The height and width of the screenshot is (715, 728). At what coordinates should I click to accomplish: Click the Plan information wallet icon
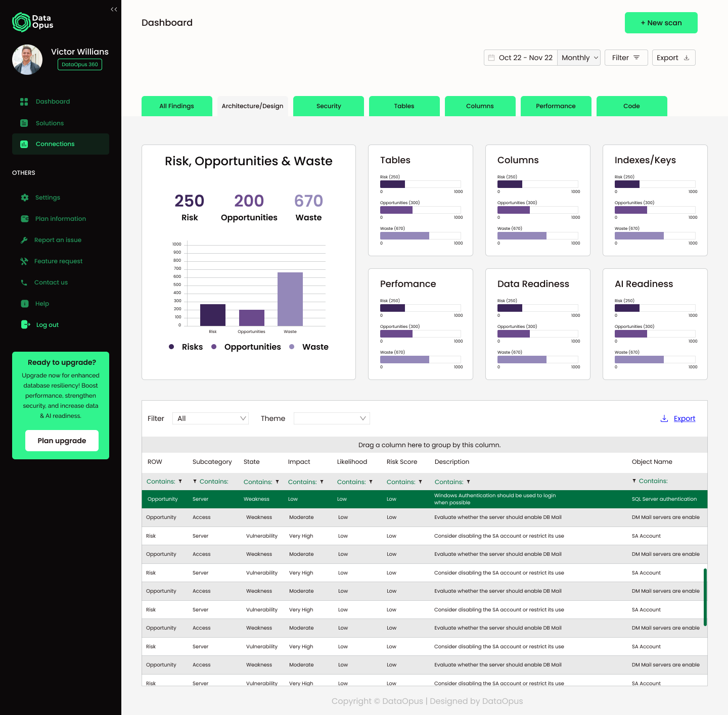[24, 219]
